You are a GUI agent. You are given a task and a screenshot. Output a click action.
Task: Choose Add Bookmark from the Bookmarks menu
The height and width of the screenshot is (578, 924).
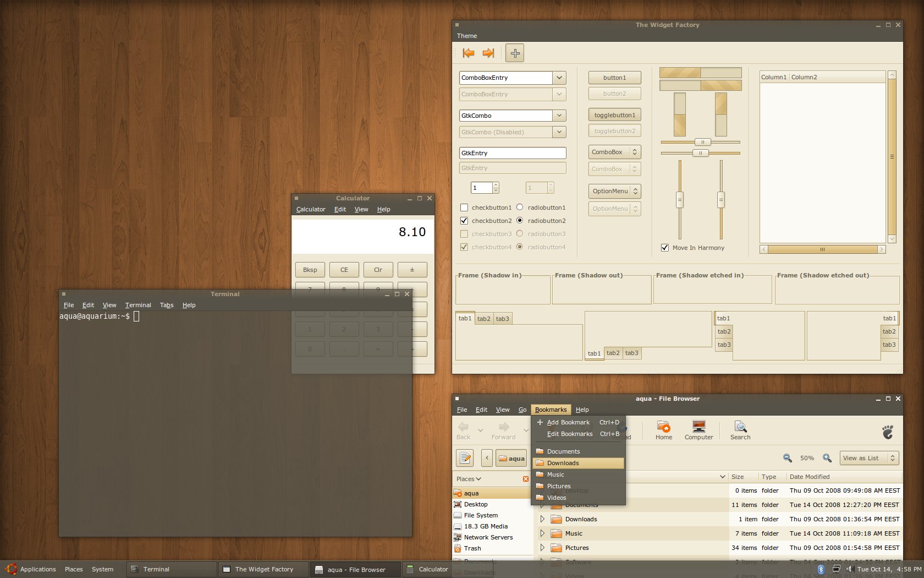tap(578, 422)
